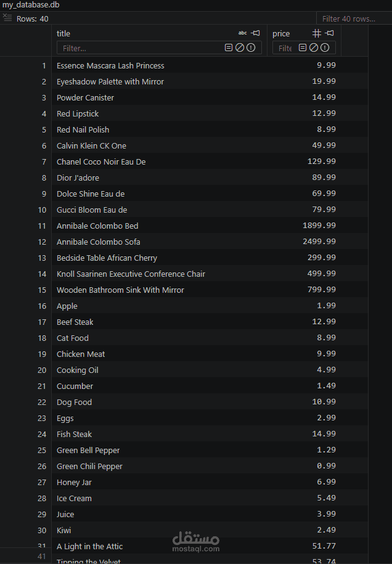Toggle the title filter's slashed-circle option
Viewport: 392px width, 564px height.
click(240, 47)
